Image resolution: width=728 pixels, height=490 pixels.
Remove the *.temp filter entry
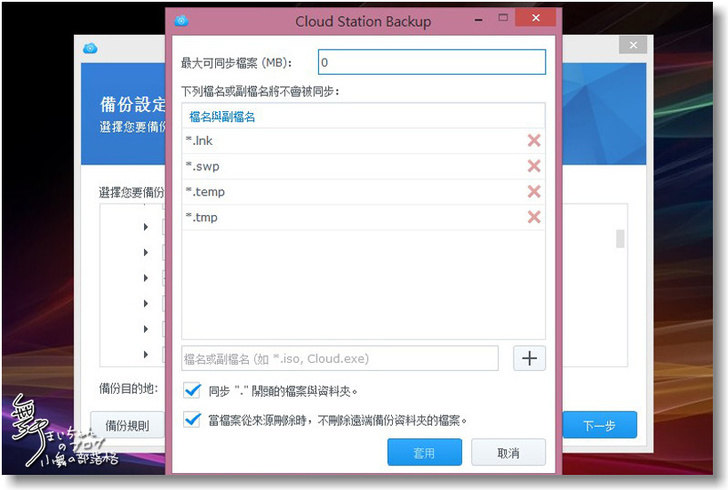(534, 191)
